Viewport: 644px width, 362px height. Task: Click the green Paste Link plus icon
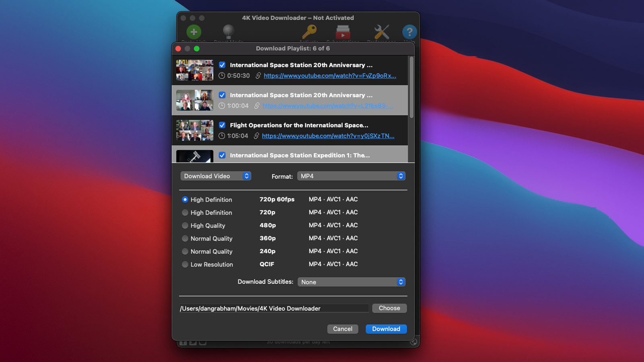[x=194, y=32]
